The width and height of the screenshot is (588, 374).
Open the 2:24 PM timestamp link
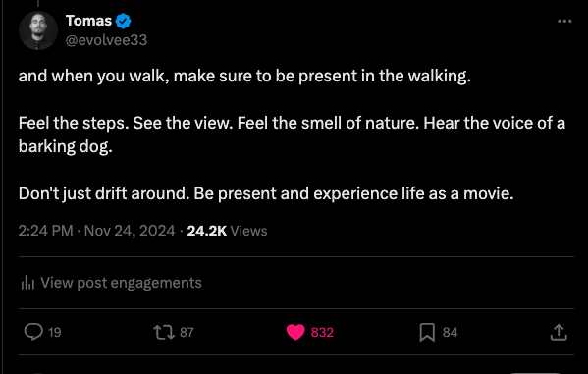(45, 231)
